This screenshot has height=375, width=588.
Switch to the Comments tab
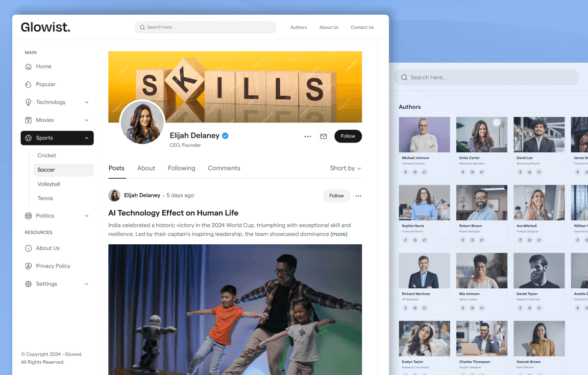click(x=224, y=168)
